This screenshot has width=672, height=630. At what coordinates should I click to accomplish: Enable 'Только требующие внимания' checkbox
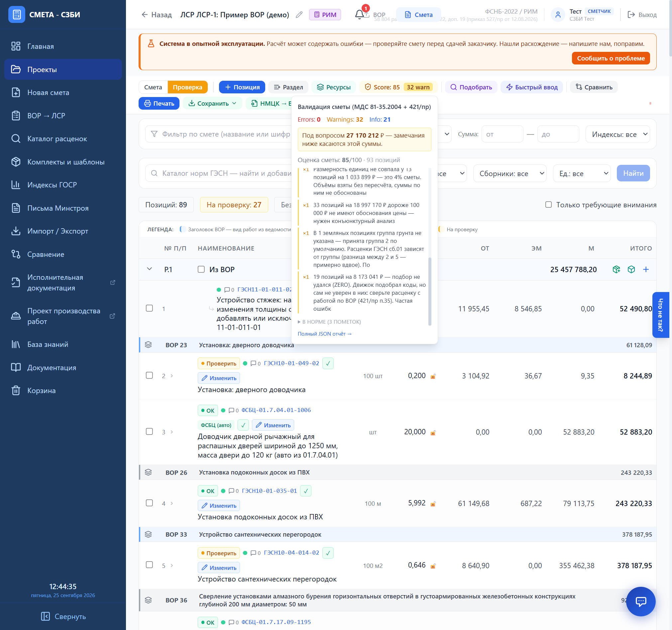tap(548, 204)
